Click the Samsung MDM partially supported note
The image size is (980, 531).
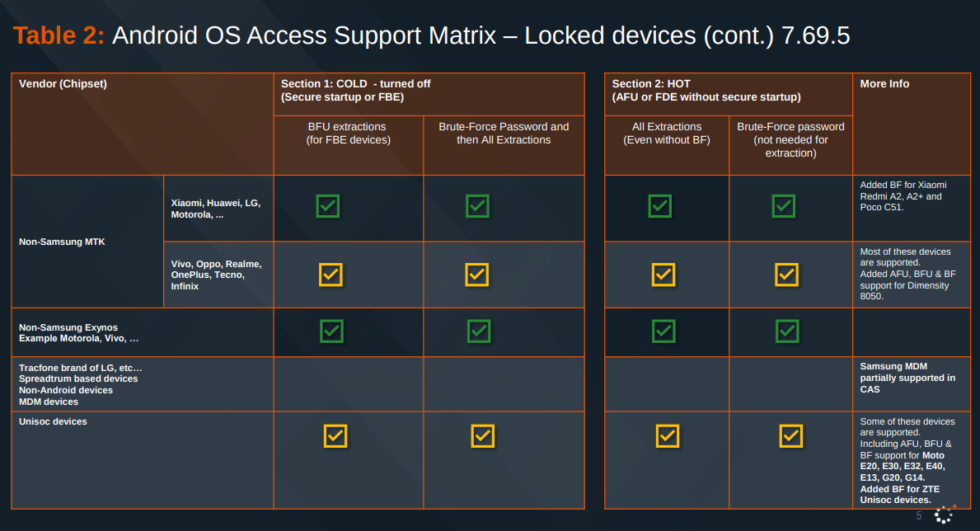(x=907, y=378)
